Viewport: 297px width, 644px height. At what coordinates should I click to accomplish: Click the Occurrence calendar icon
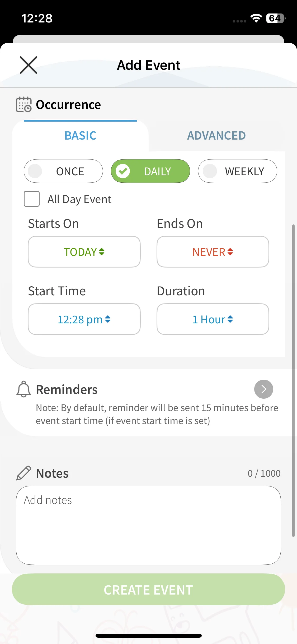click(23, 105)
